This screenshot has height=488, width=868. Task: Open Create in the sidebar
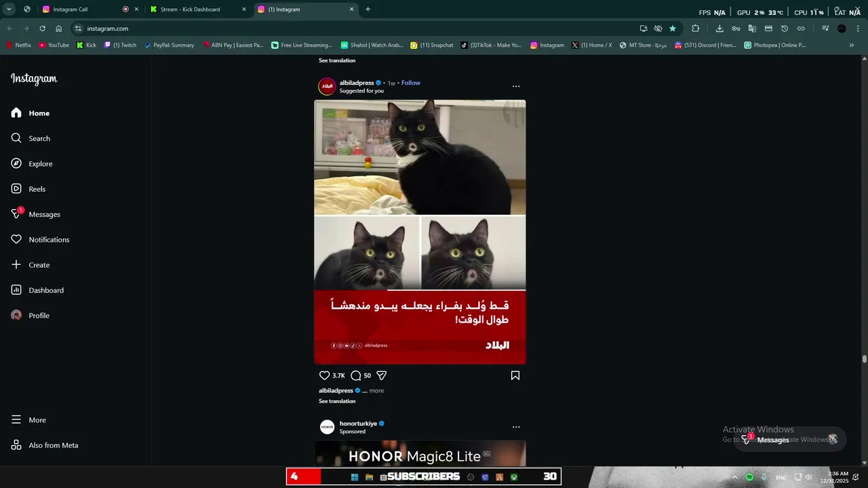coord(31,265)
